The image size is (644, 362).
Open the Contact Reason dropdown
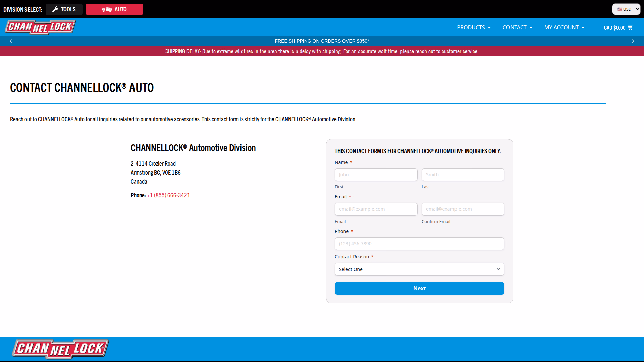(x=419, y=269)
